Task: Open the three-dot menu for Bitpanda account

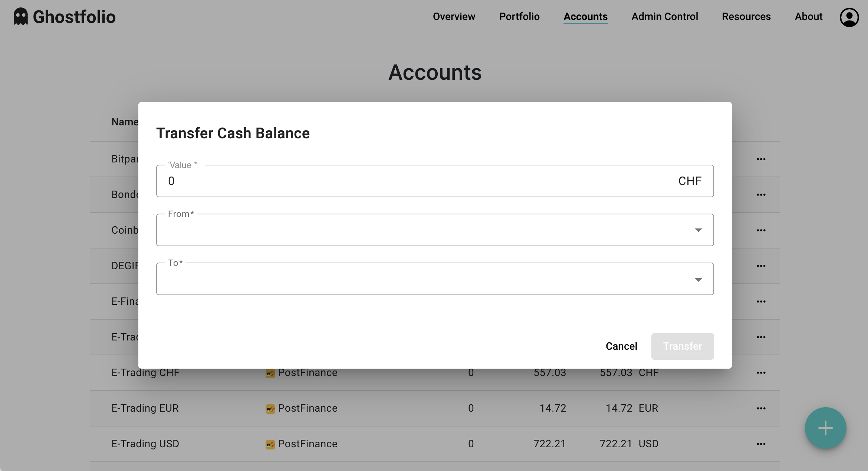Action: (761, 159)
